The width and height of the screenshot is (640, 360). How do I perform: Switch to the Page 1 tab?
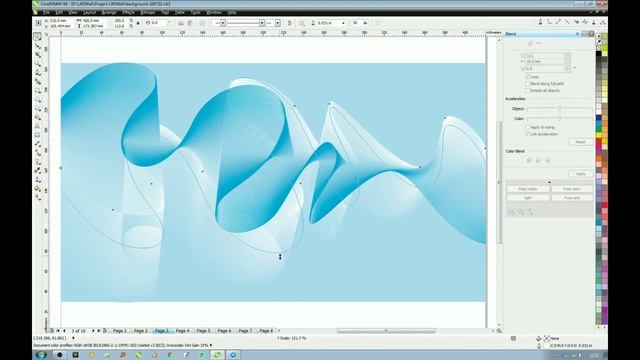120,331
